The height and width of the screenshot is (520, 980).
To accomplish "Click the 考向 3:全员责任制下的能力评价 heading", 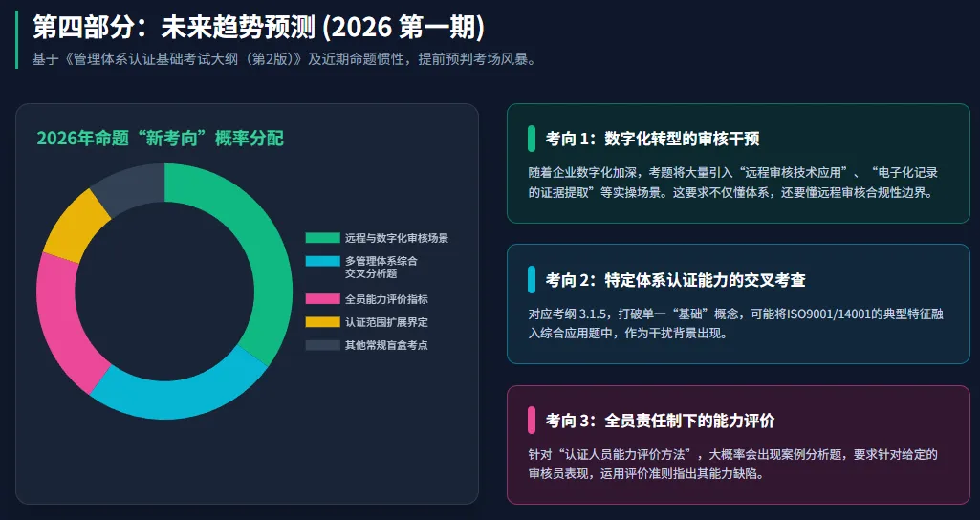I will (x=660, y=421).
